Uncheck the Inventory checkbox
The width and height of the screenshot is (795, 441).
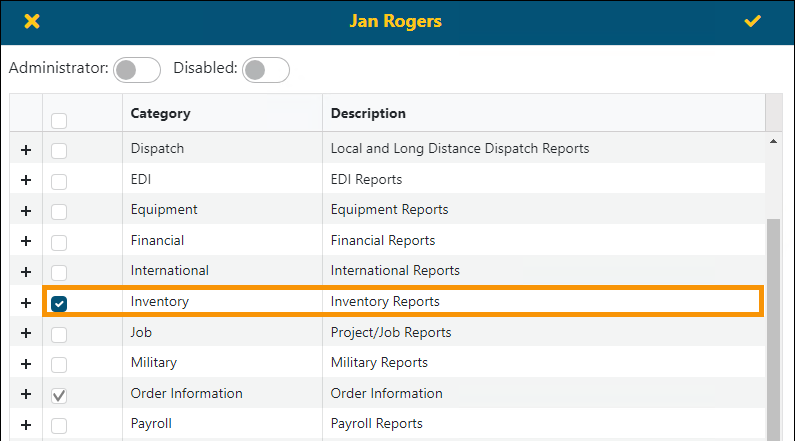(59, 302)
